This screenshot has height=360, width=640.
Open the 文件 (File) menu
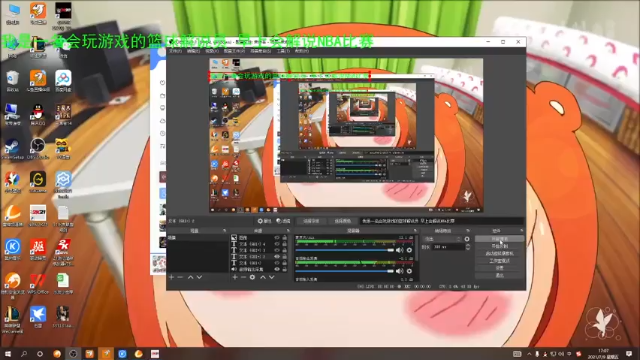pos(175,51)
